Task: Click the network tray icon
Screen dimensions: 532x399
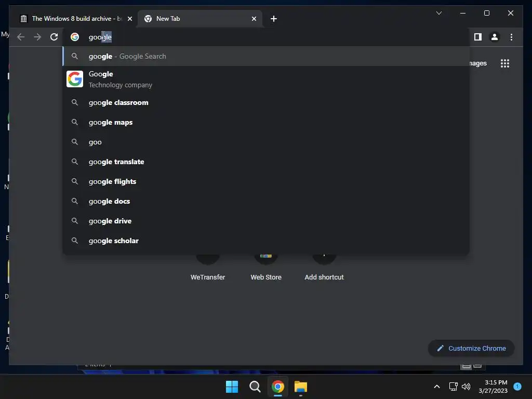Action: pos(453,387)
